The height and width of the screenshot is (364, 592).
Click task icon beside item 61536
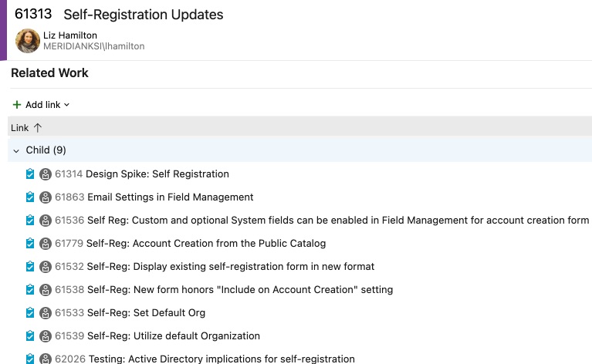30,221
